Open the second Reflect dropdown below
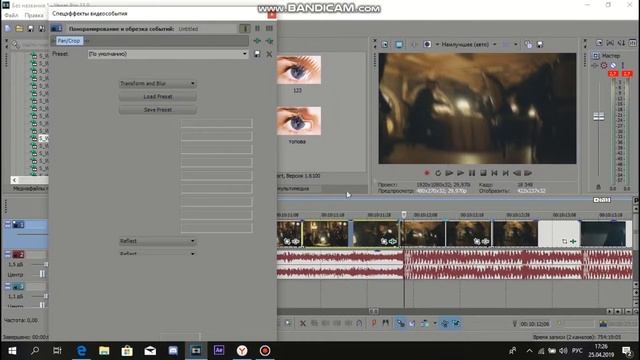This screenshot has height=360, width=640. coord(158,253)
